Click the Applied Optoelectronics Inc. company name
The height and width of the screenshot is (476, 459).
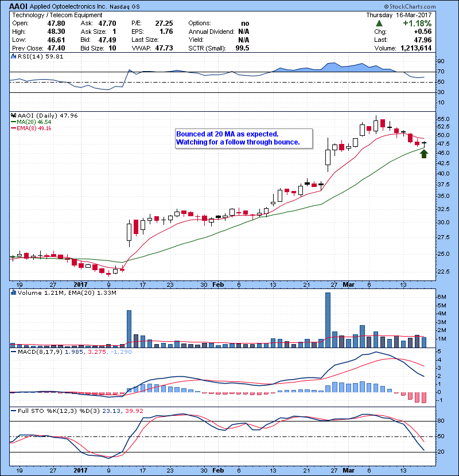coord(68,7)
